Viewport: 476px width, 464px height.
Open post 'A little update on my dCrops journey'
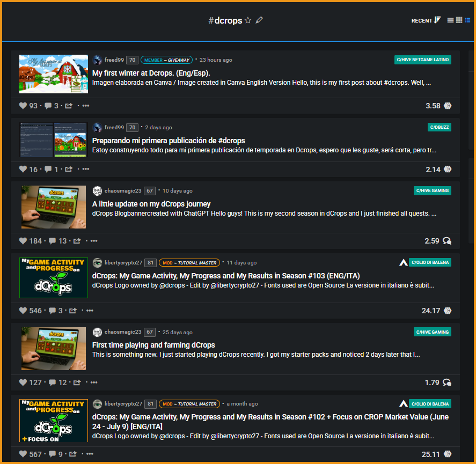151,204
